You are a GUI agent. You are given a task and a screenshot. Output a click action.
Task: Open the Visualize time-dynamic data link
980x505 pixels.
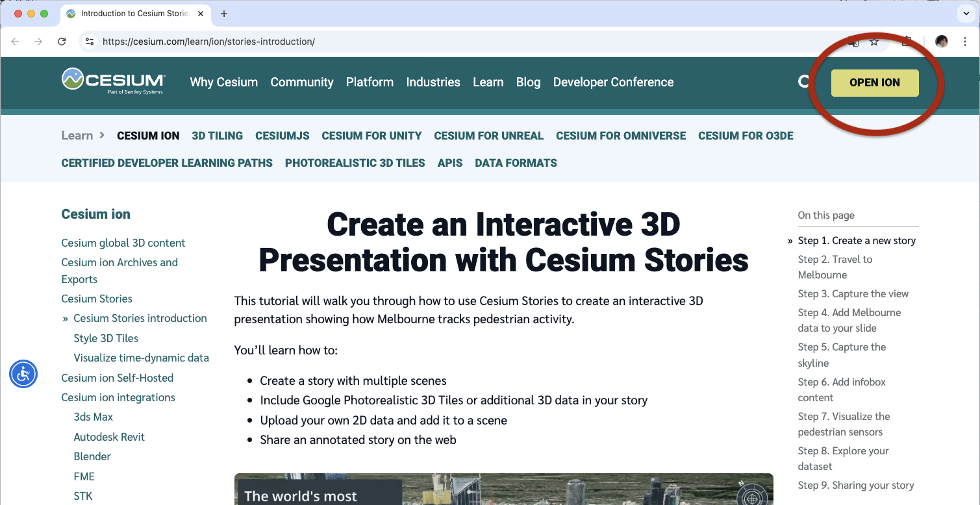coord(141,358)
